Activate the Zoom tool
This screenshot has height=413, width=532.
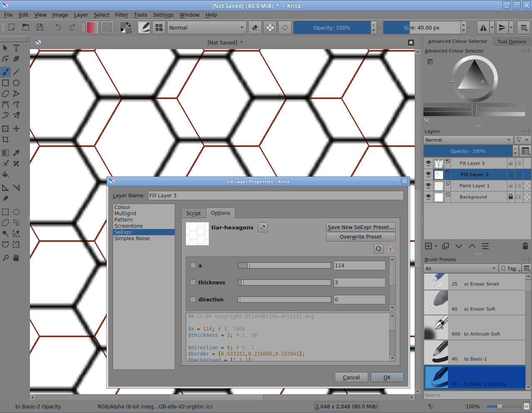pyautogui.click(x=5, y=258)
